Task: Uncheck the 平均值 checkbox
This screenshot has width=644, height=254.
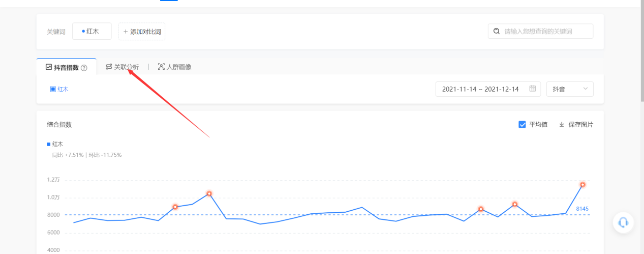Action: click(522, 125)
